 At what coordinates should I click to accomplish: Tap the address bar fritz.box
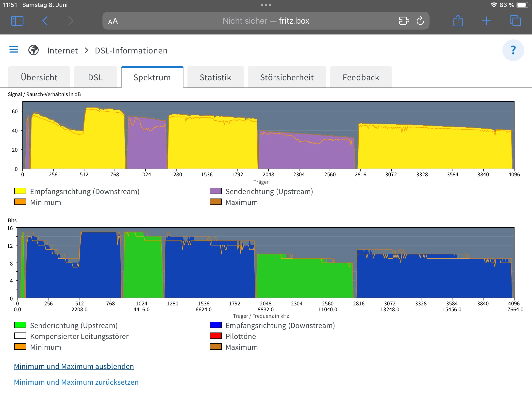click(266, 21)
